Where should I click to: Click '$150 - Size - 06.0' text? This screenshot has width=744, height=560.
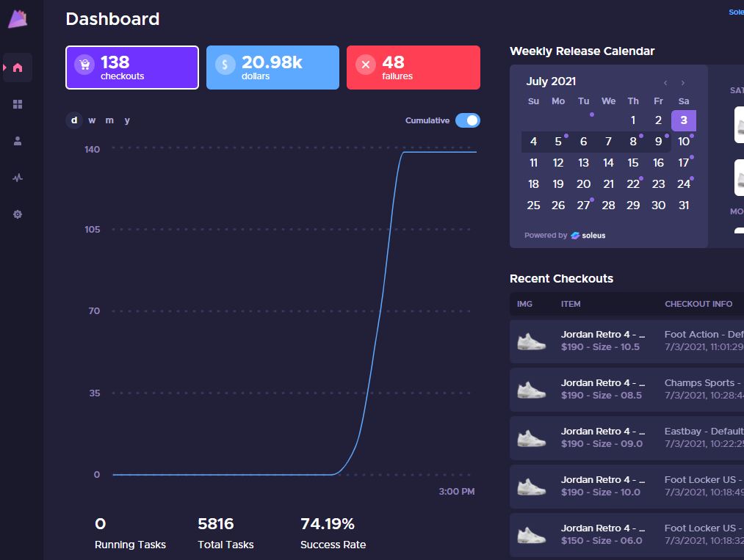pos(602,541)
